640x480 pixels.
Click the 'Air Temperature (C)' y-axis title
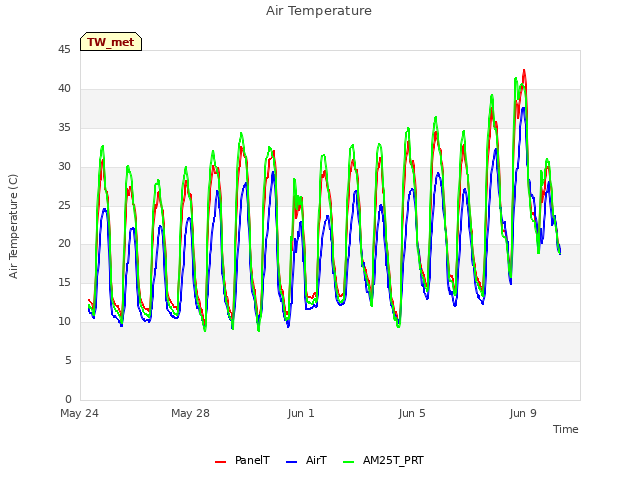[13, 227]
